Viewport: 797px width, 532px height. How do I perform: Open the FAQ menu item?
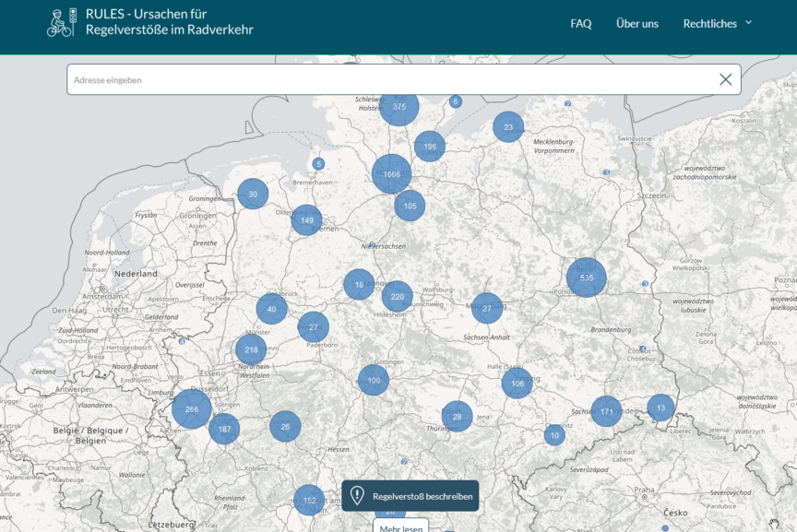point(580,23)
